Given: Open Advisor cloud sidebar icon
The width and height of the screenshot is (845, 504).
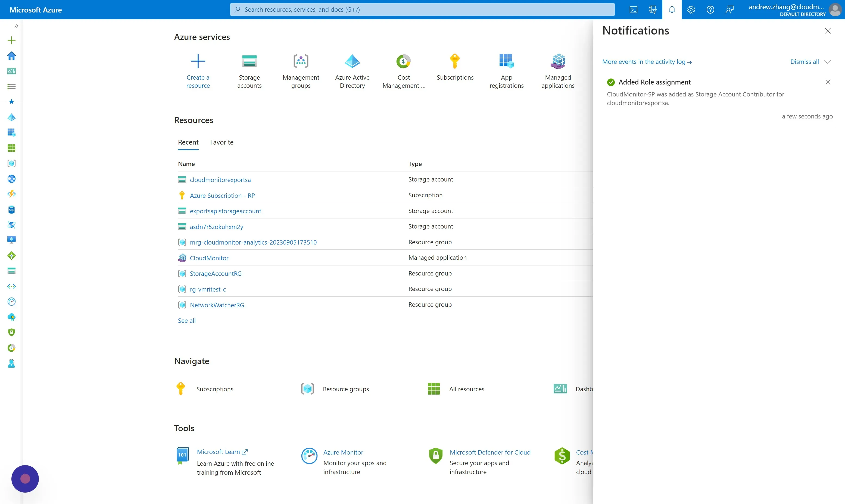Looking at the screenshot, I should pos(11,317).
